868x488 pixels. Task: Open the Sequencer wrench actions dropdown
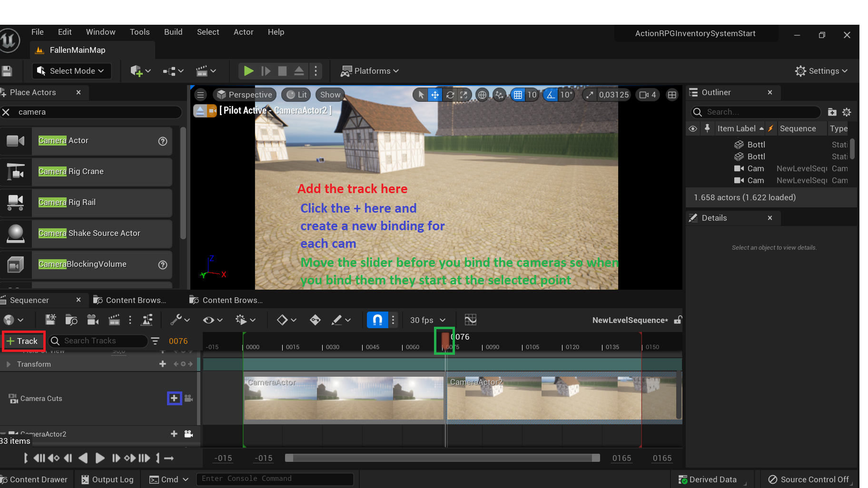(180, 320)
